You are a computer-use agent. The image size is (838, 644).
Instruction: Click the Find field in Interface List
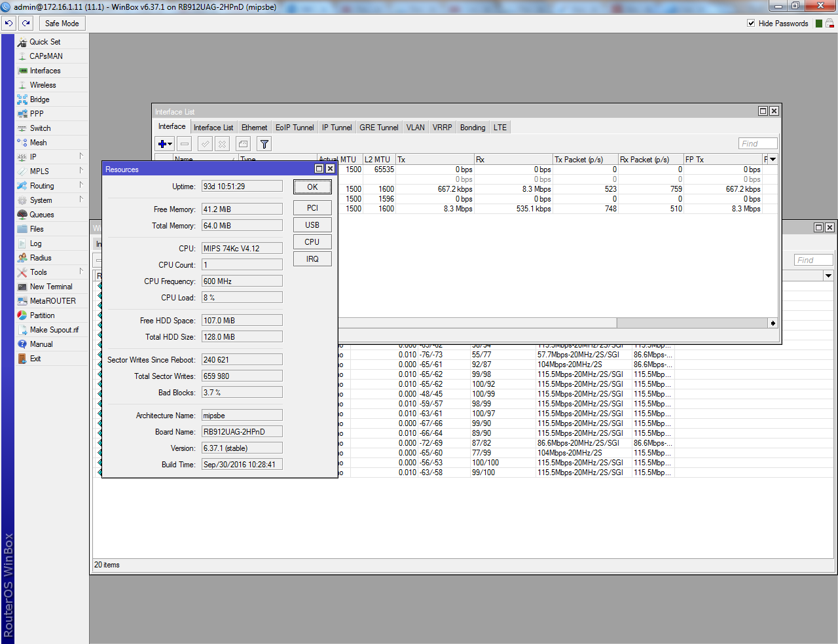tap(757, 143)
